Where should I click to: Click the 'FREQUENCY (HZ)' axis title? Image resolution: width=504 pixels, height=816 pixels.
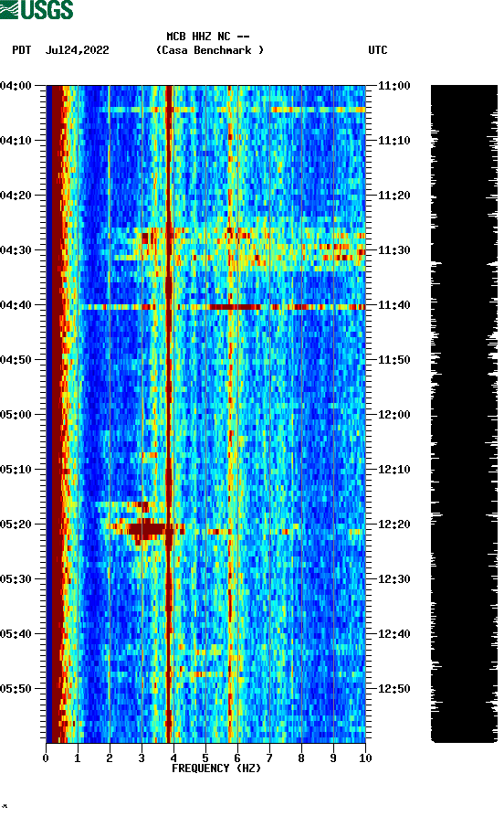tap(216, 768)
